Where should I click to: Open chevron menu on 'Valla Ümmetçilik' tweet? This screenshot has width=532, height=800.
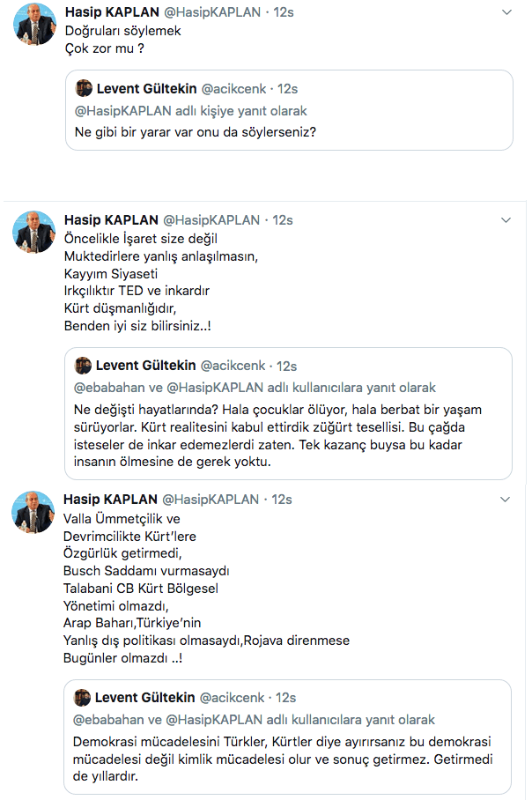[506, 500]
